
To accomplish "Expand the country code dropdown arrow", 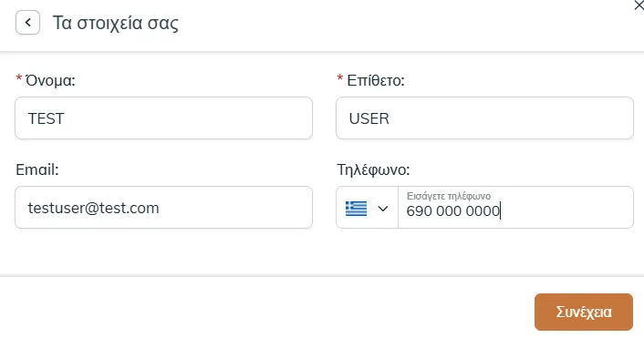I will 383,209.
